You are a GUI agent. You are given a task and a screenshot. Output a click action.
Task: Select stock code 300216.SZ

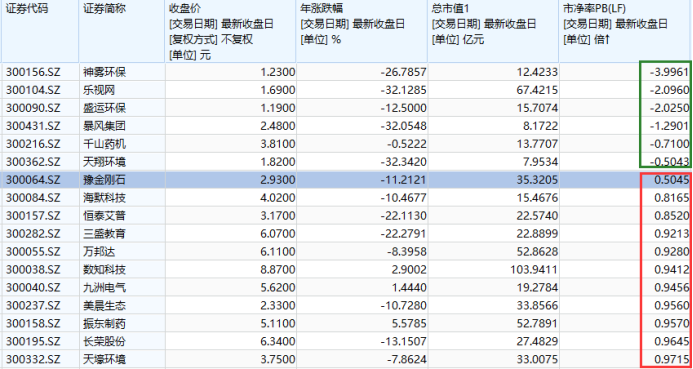coord(33,144)
